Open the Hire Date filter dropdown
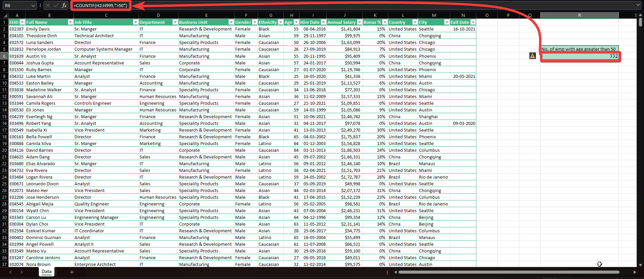Viewport: 644px width, 279px height. 323,22
